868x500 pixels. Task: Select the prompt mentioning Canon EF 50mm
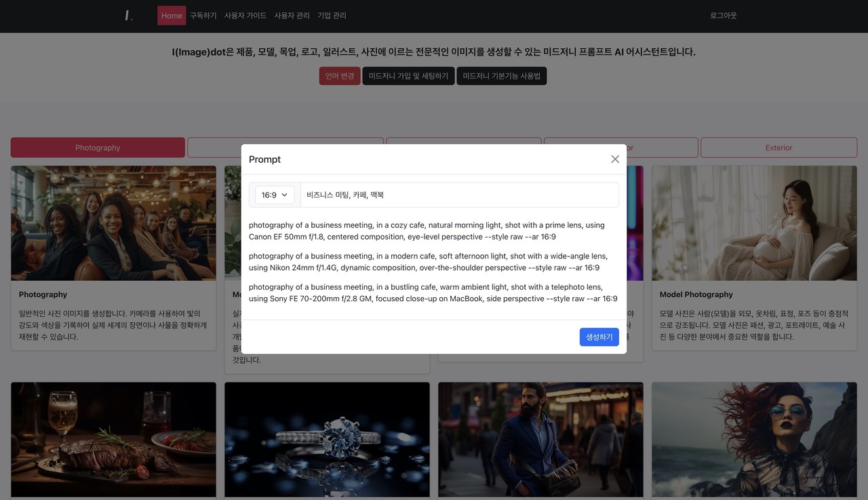[427, 231]
